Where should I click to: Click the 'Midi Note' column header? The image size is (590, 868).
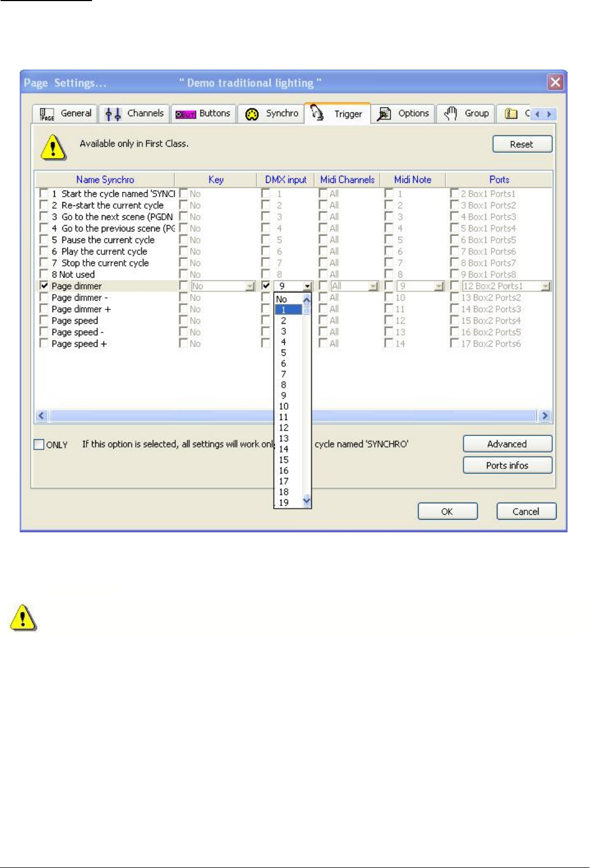click(413, 180)
